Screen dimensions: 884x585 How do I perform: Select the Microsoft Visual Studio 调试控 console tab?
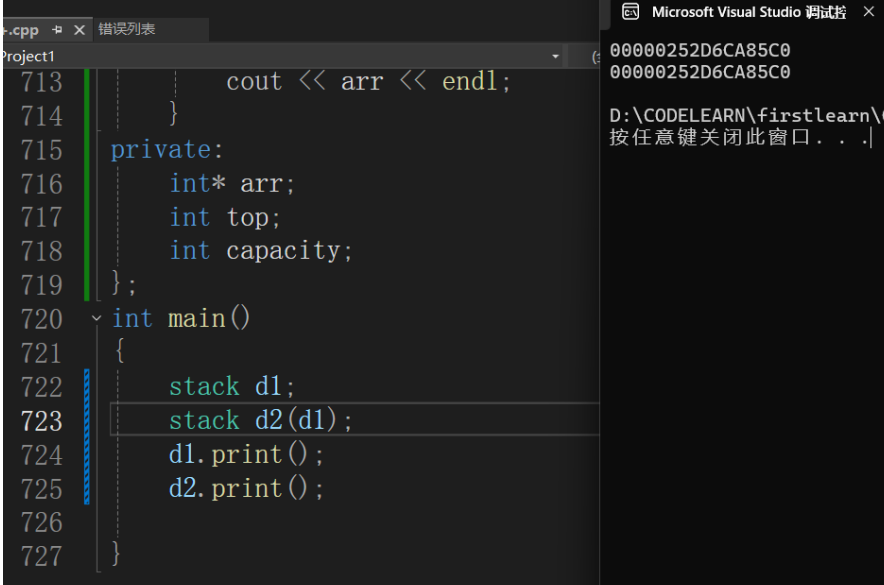[749, 12]
